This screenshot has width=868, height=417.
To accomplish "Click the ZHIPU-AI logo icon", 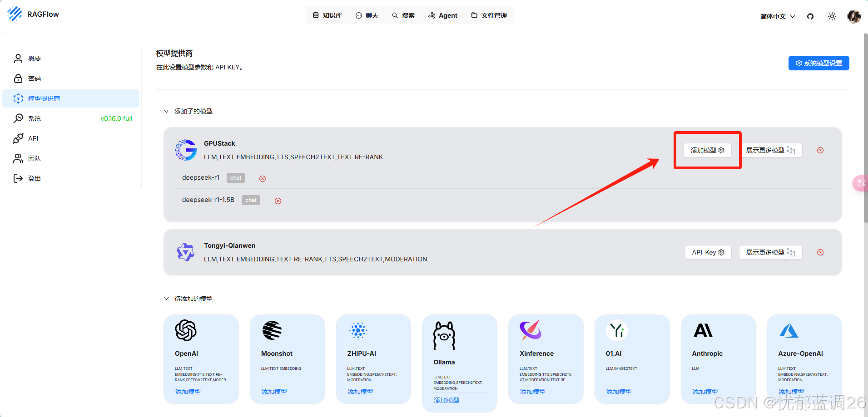I will (x=358, y=330).
